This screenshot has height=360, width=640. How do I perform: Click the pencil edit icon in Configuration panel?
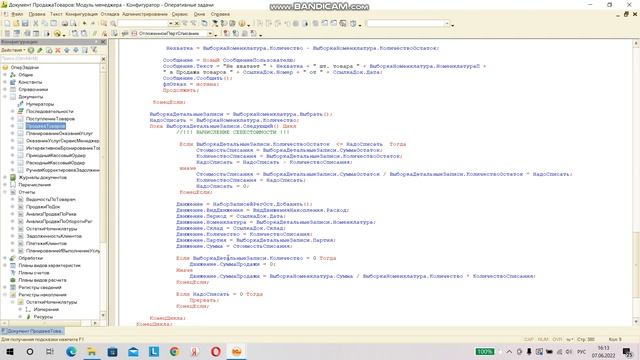click(x=40, y=50)
